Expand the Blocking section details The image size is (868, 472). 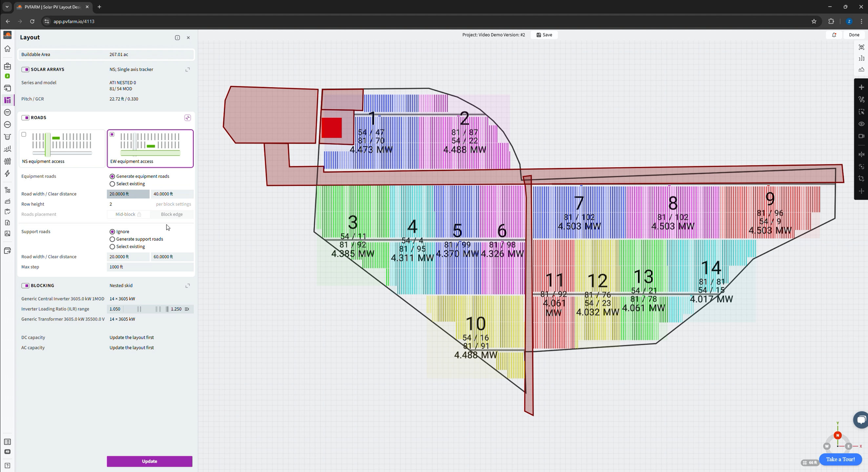(188, 286)
